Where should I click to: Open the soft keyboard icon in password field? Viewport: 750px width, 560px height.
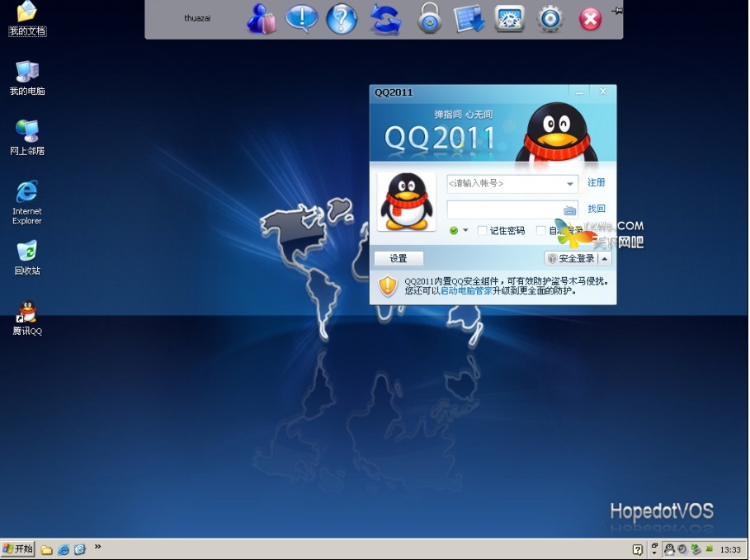[x=569, y=210]
